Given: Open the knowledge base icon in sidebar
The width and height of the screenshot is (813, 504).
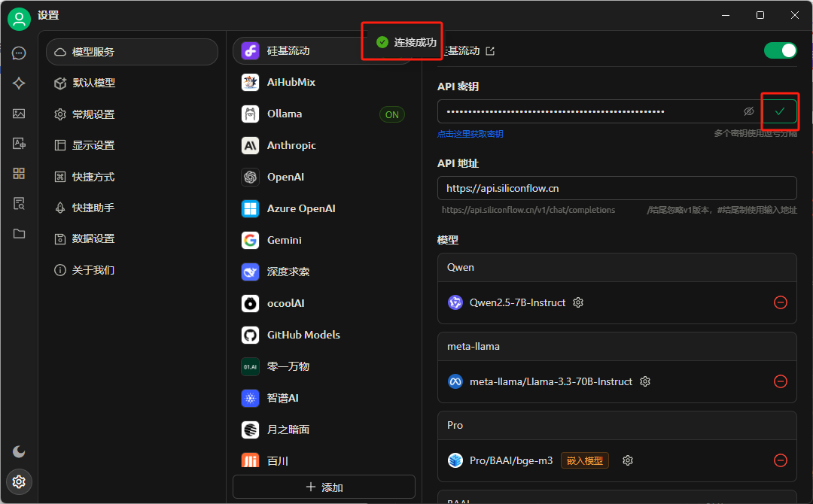Looking at the screenshot, I should click(19, 204).
